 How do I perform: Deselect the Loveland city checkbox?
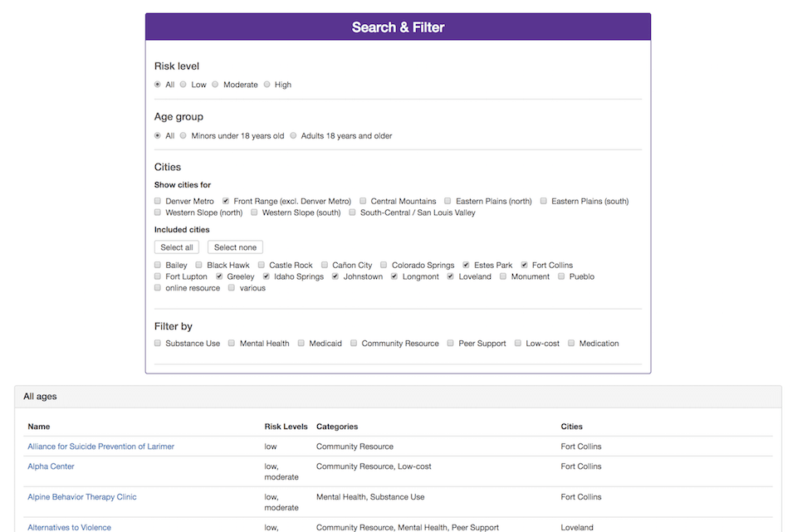tap(450, 276)
